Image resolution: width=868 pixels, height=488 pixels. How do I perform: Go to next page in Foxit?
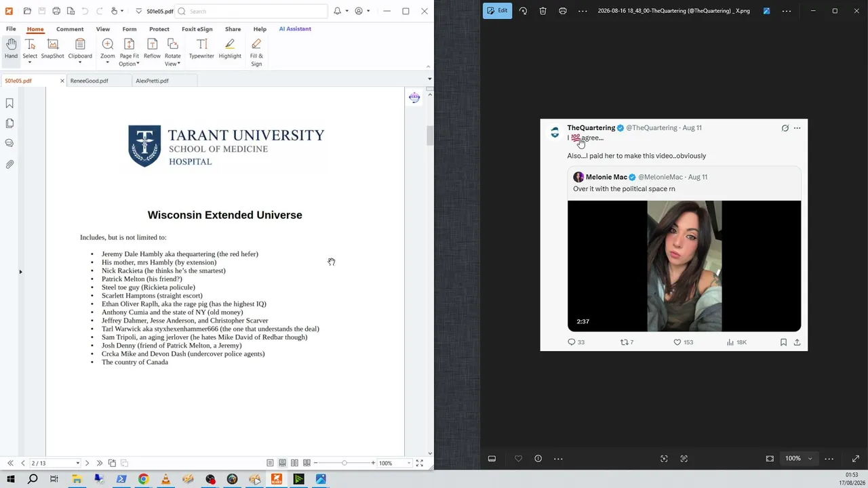pyautogui.click(x=87, y=463)
